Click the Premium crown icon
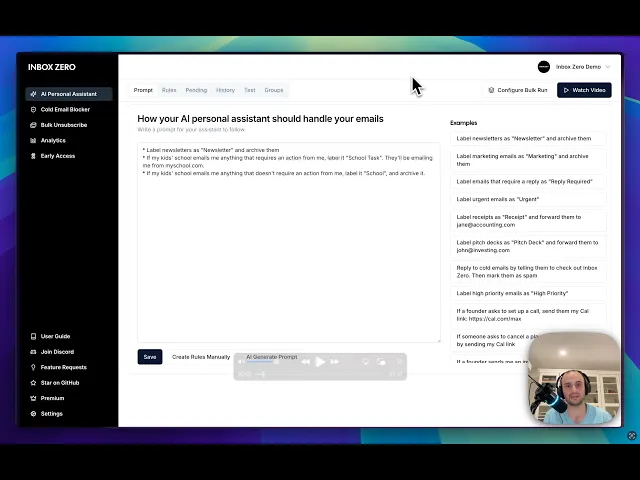The width and height of the screenshot is (640, 480). (33, 398)
